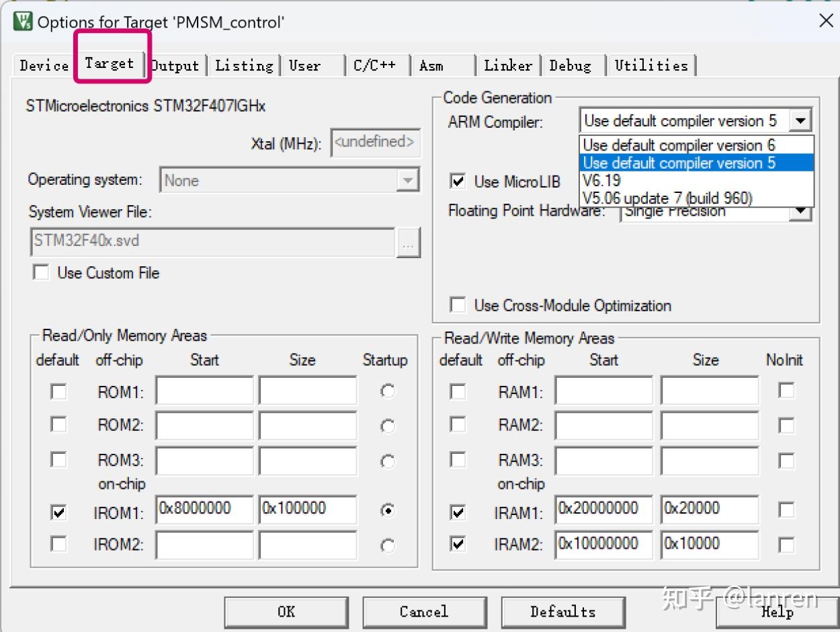Select IROM2 as Startup
Viewport: 840px width, 632px height.
pos(387,546)
